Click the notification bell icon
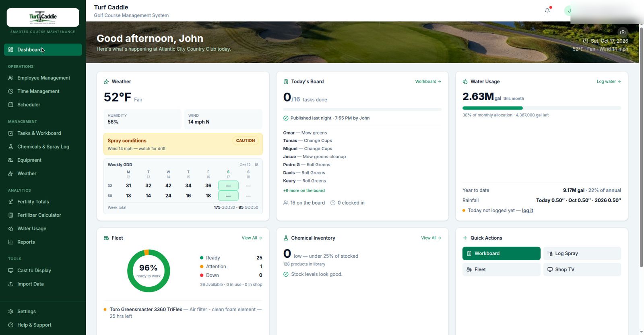 tap(547, 11)
